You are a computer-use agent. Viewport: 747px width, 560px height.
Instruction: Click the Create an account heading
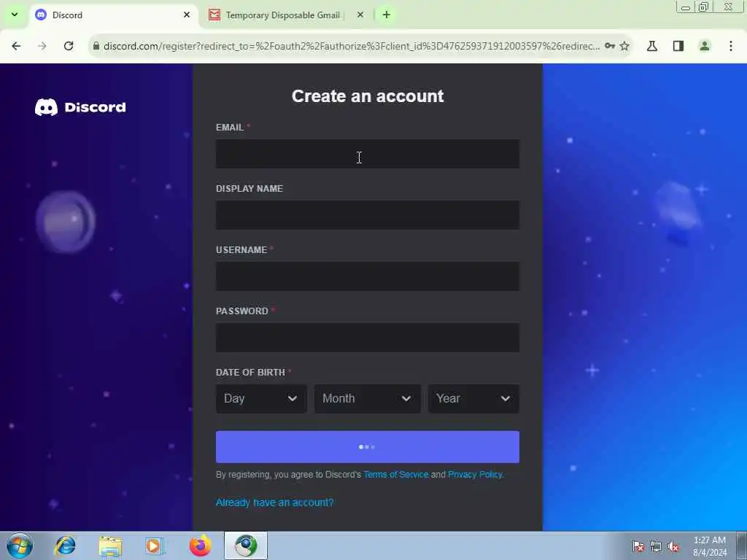(368, 96)
